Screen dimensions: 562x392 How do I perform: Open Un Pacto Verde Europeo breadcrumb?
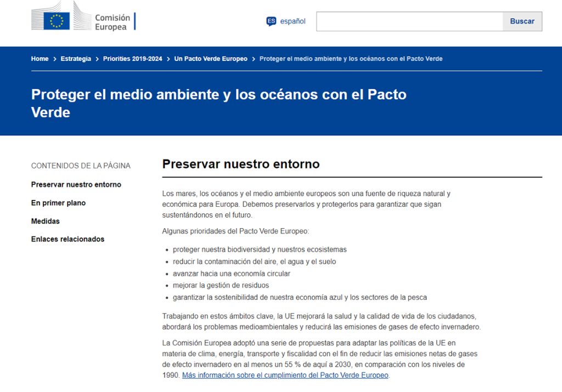click(211, 59)
